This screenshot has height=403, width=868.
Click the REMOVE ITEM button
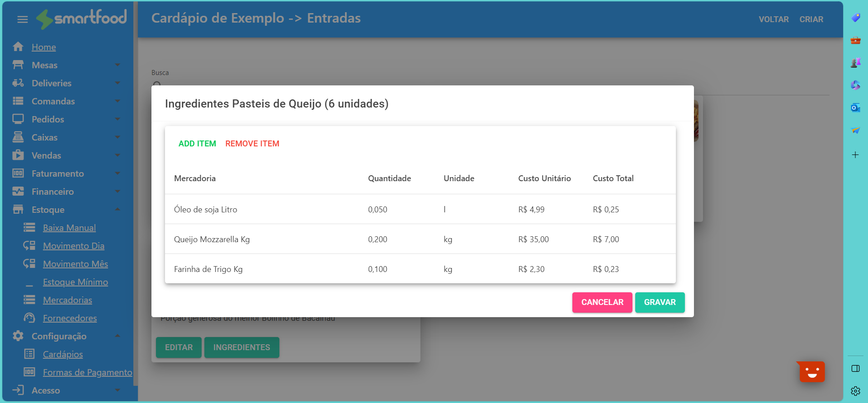pyautogui.click(x=252, y=144)
